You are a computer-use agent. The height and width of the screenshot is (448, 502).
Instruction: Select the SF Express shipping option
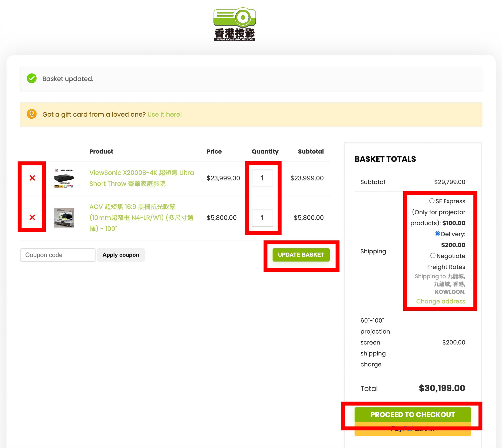point(432,201)
